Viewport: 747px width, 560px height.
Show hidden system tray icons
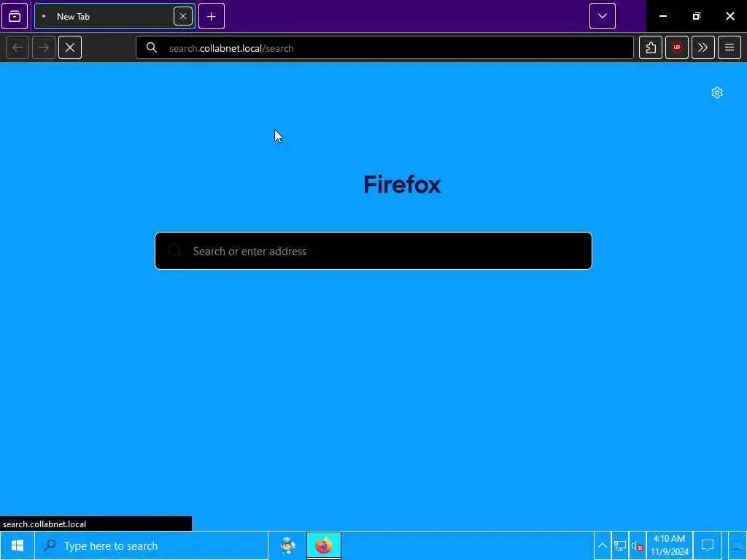pos(602,545)
